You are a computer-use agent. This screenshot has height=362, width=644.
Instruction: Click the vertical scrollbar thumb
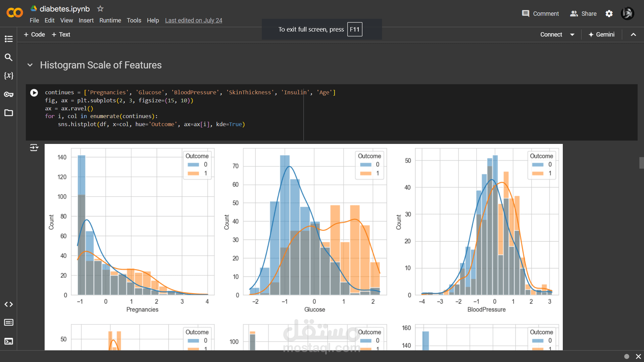641,163
